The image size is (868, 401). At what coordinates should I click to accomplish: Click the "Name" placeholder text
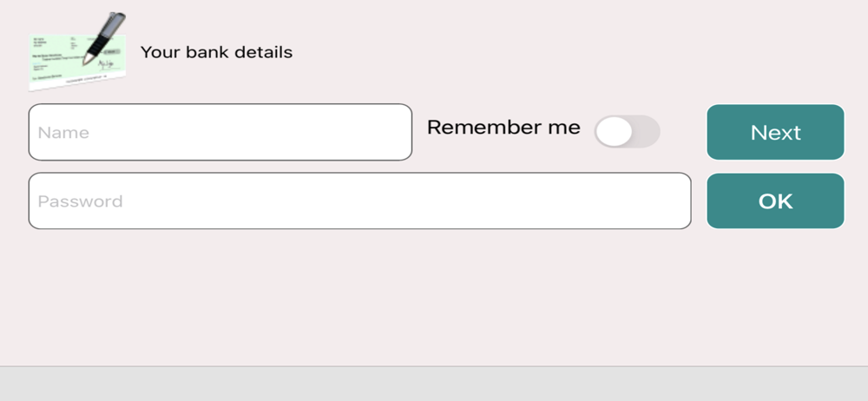[63, 133]
